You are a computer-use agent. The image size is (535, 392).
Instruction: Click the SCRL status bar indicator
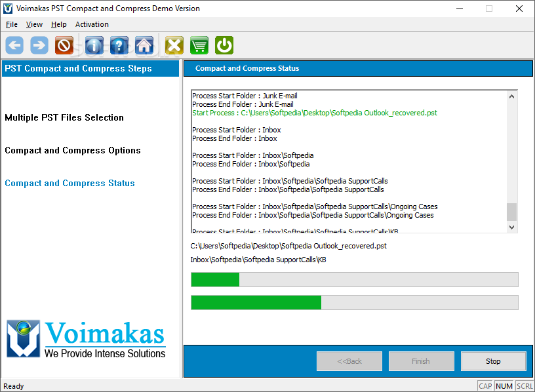pos(525,386)
